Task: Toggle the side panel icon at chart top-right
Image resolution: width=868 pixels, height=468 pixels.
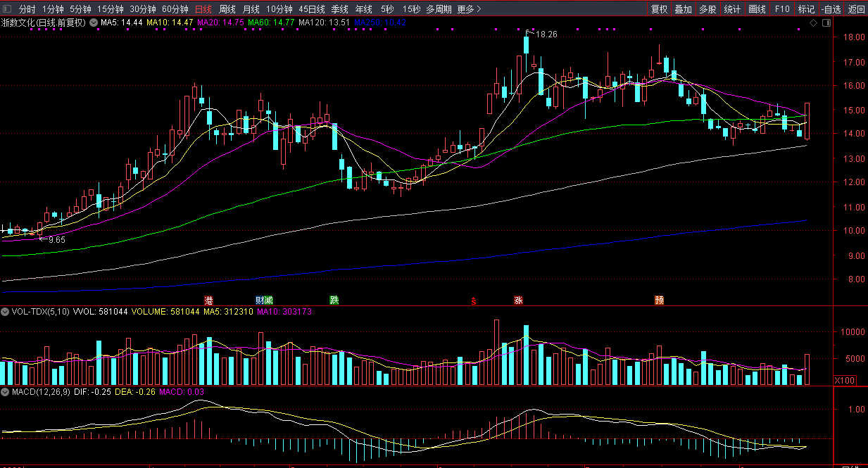Action: point(825,23)
